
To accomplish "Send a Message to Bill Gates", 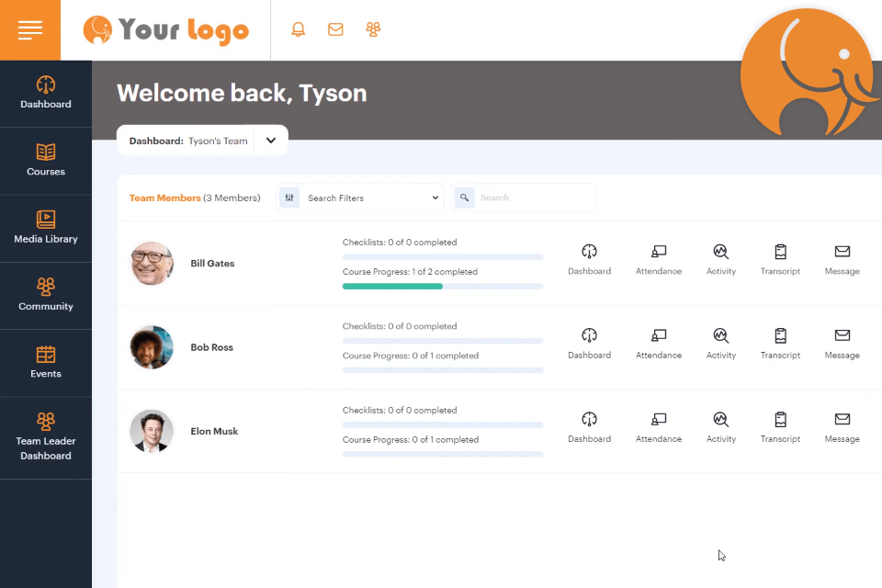I will click(x=842, y=260).
